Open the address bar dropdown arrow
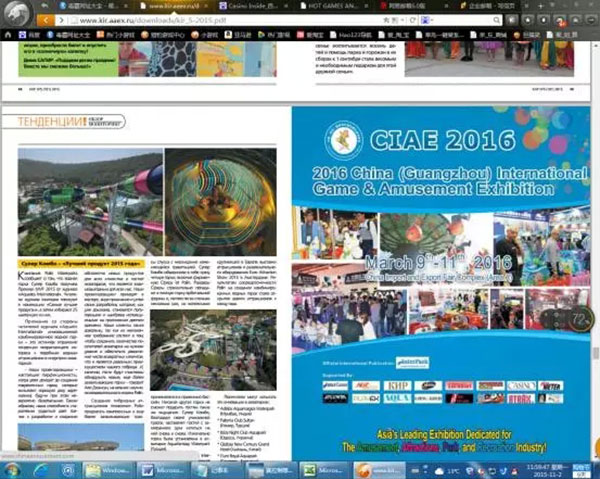 [404, 20]
